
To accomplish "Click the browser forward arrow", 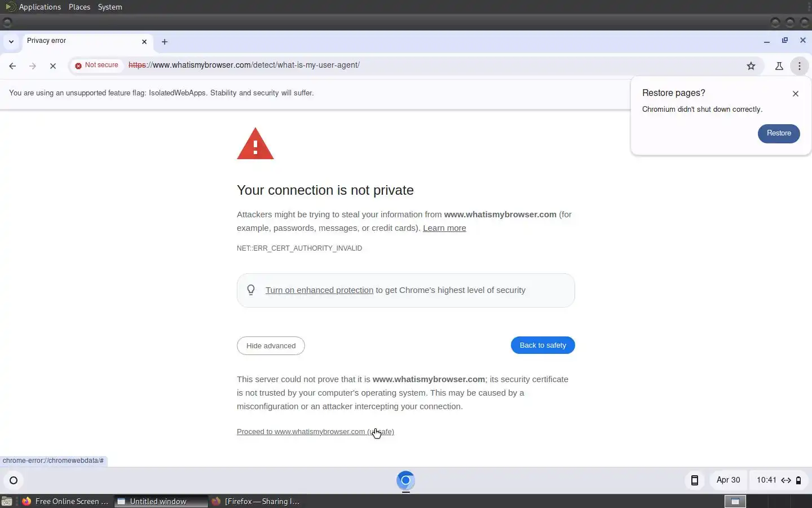I will tap(33, 66).
